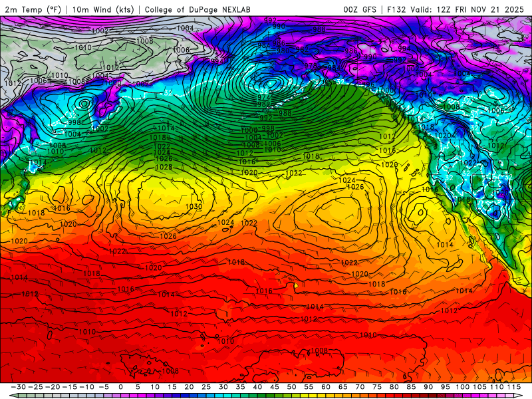Click the 50 value on temperature scale
This screenshot has width=532, height=399.
(291, 387)
